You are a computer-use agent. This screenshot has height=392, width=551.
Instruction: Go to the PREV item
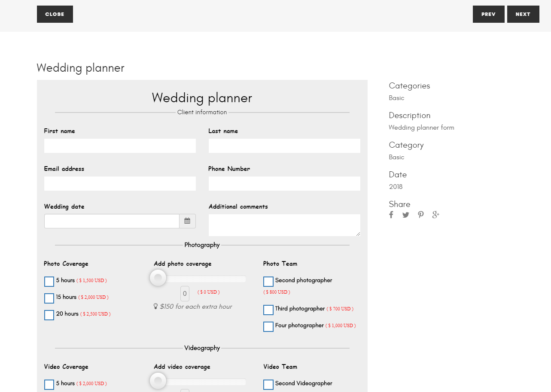488,14
